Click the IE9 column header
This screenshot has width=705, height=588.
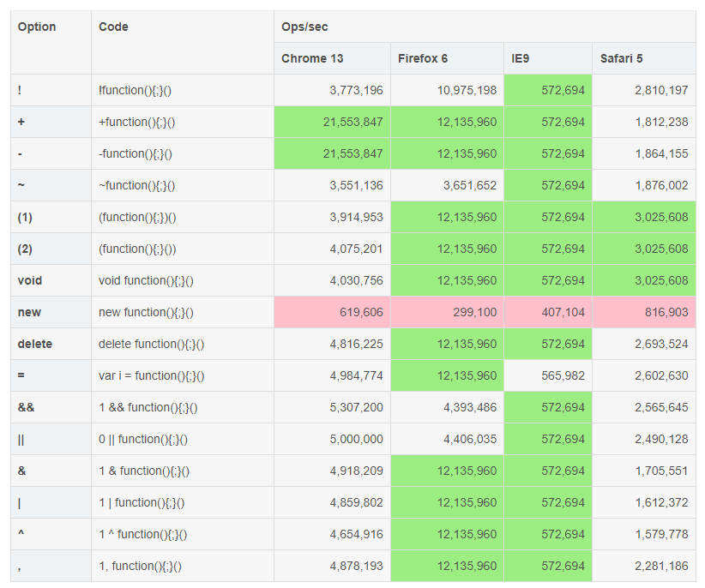522,58
